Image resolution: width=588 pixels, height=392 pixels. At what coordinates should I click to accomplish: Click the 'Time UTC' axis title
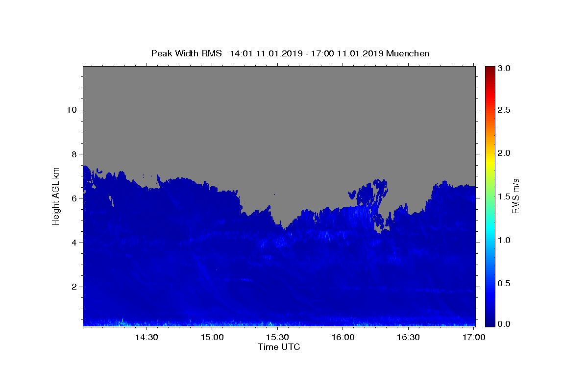[279, 347]
